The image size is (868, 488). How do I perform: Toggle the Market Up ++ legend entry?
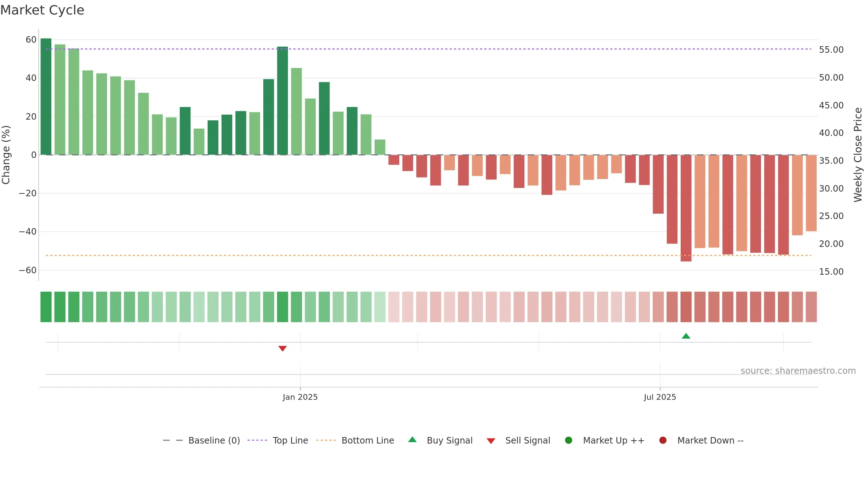pos(604,440)
